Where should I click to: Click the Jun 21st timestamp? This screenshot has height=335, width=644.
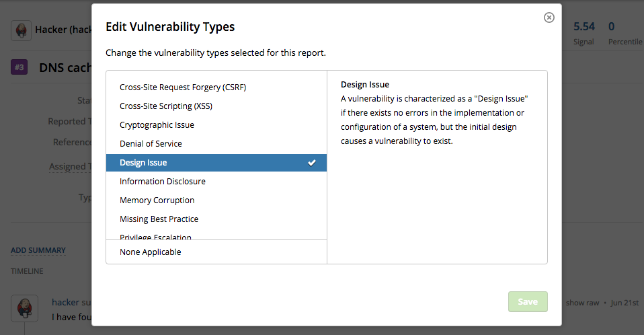point(625,303)
